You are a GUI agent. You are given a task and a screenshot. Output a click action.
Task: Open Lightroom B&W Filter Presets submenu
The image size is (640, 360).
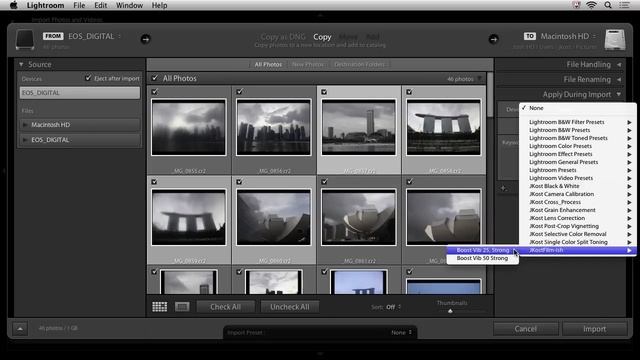pyautogui.click(x=578, y=122)
